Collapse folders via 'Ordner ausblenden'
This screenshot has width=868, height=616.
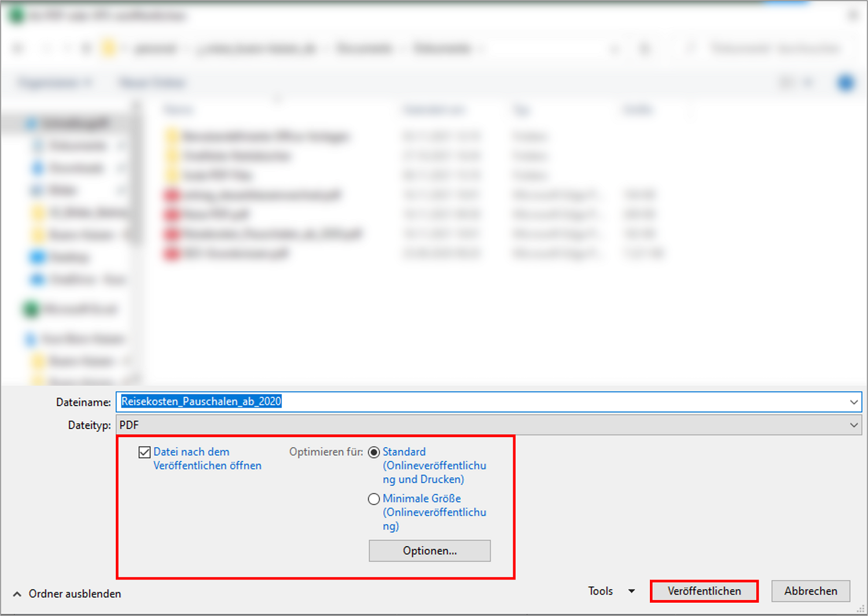(x=67, y=594)
